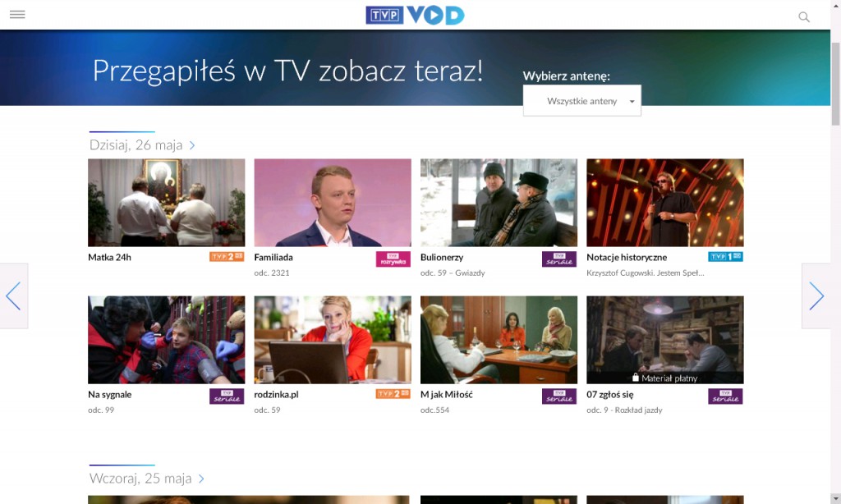This screenshot has width=841, height=504.
Task: Click the TVP Seriale badge by Bulionerzy
Action: (x=559, y=259)
